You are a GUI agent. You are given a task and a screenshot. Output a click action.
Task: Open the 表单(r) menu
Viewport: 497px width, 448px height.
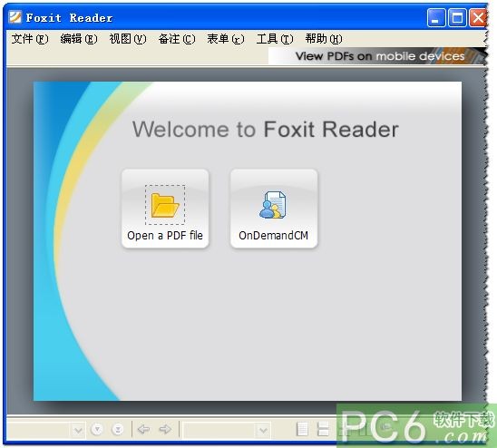[x=226, y=39]
